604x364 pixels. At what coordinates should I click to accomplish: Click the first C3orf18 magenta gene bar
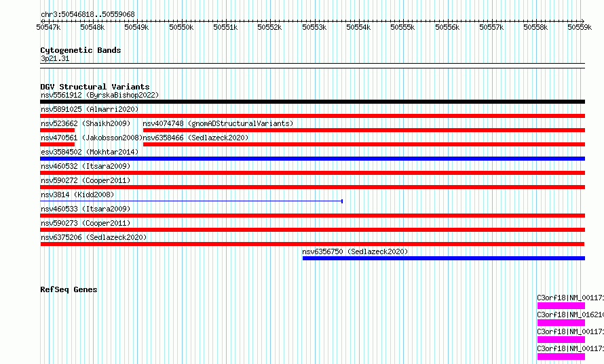click(561, 306)
